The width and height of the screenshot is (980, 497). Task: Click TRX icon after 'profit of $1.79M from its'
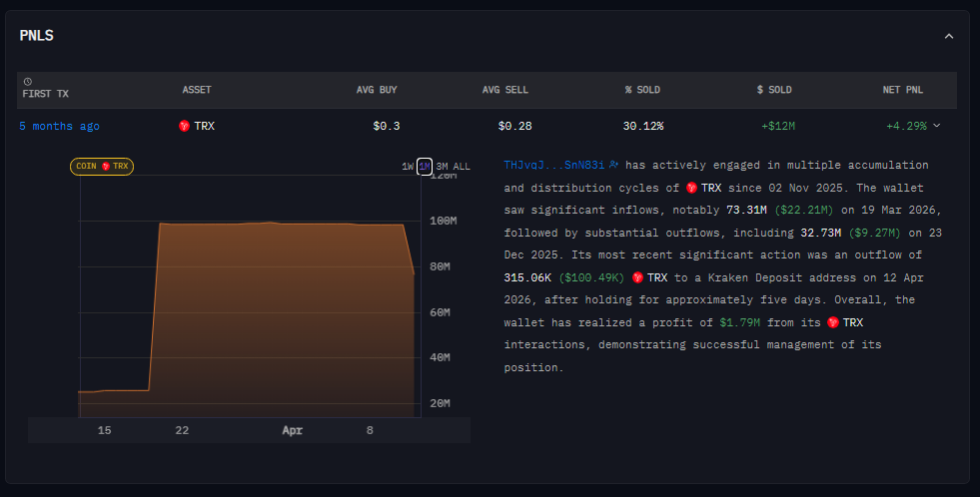click(x=832, y=322)
